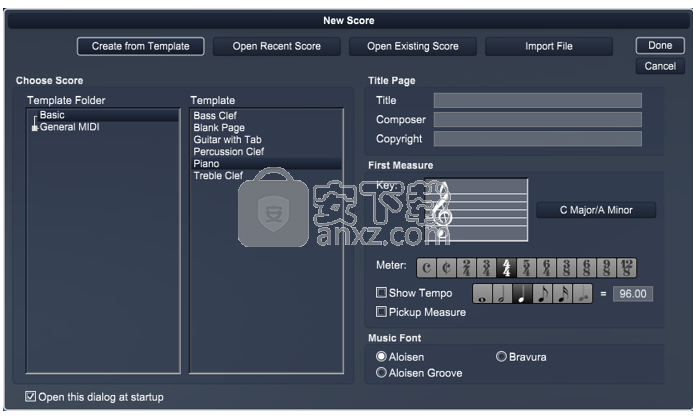Enable the Show Tempo checkbox

[381, 292]
